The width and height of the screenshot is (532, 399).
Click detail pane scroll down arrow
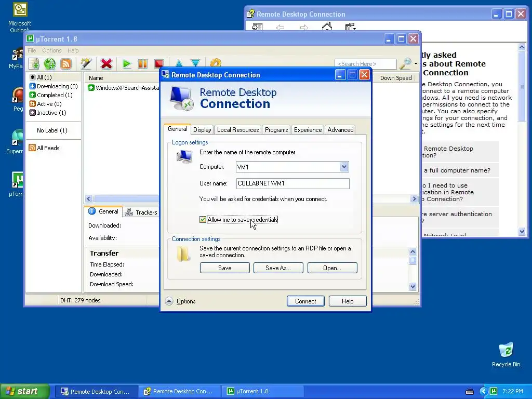pyautogui.click(x=413, y=286)
